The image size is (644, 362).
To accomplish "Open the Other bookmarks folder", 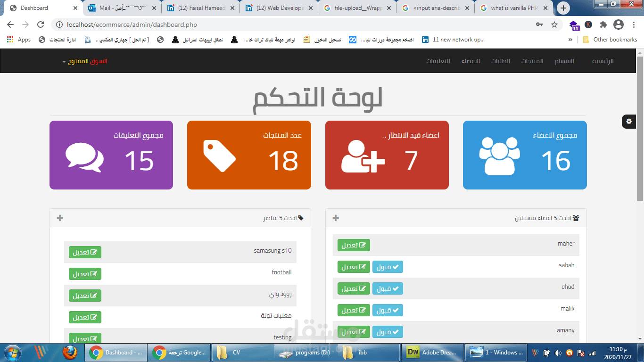I will [x=610, y=40].
